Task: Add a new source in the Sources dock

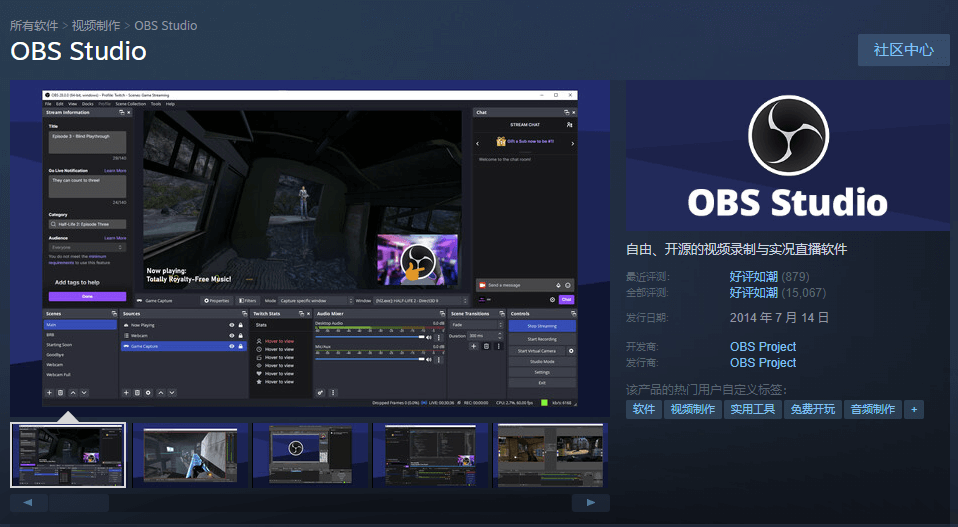Action: (126, 393)
